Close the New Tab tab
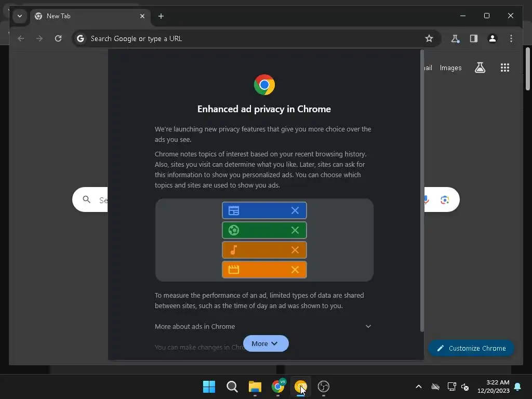The image size is (532, 399). pos(142,16)
